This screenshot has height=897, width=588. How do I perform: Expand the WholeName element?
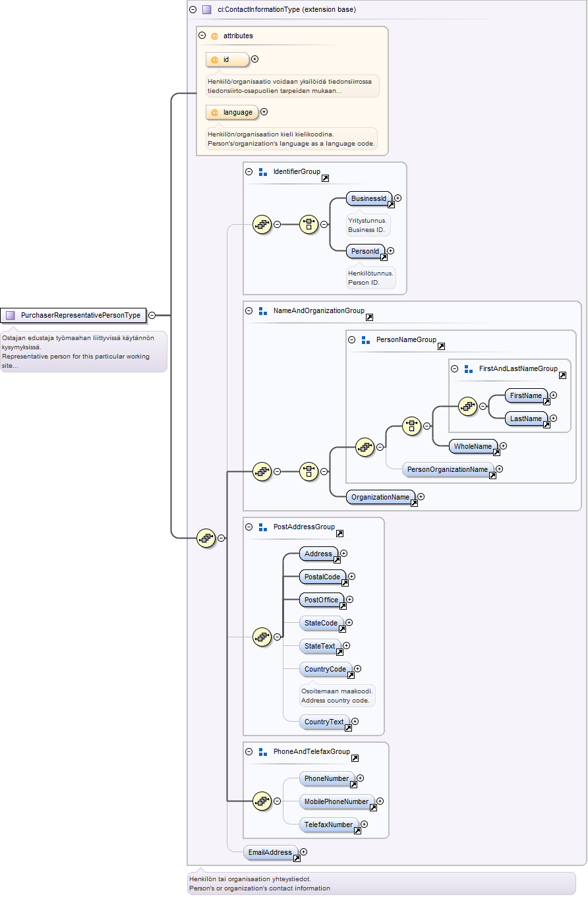coord(504,446)
